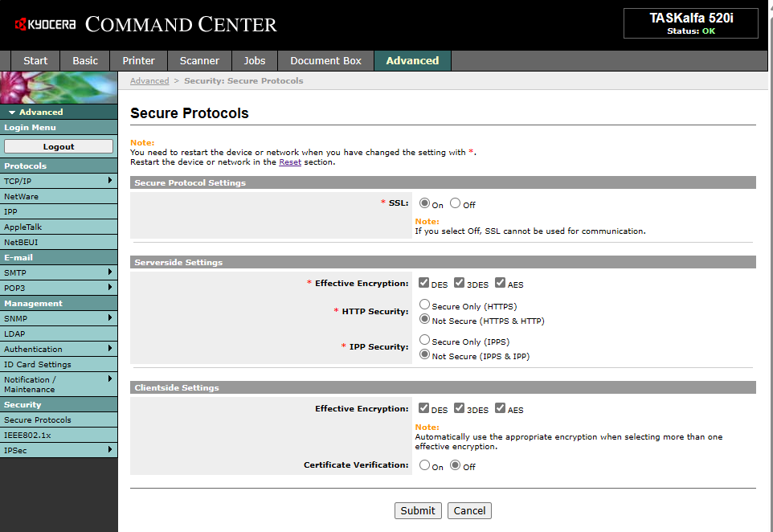Uncheck serverside DES encryption checkbox

click(424, 283)
